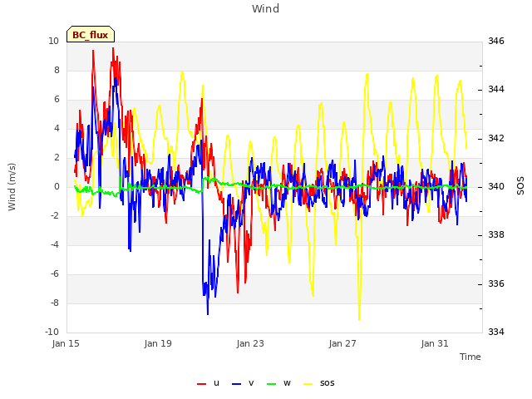This screenshot has height=399, width=532.
Task: Click the 'w' legend label
Action: (287, 383)
